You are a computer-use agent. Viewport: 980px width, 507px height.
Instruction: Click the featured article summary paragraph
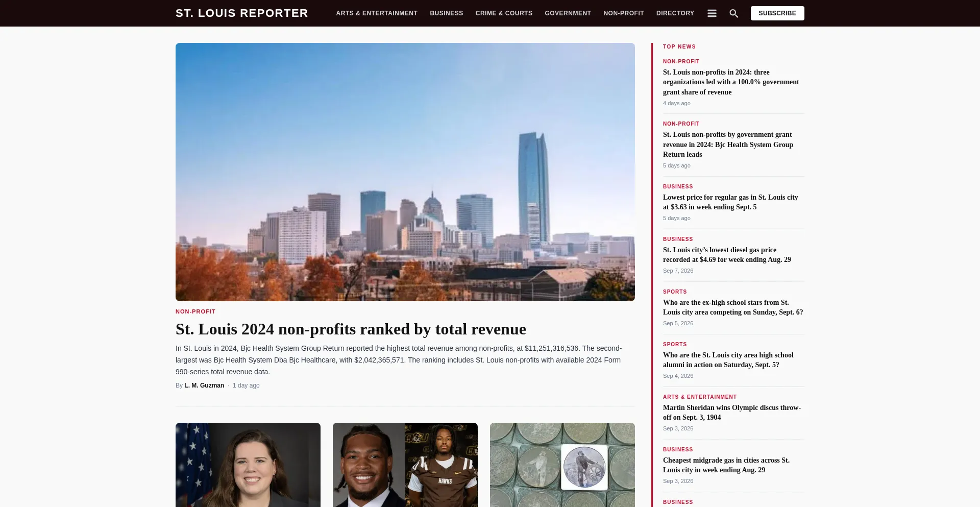399,360
